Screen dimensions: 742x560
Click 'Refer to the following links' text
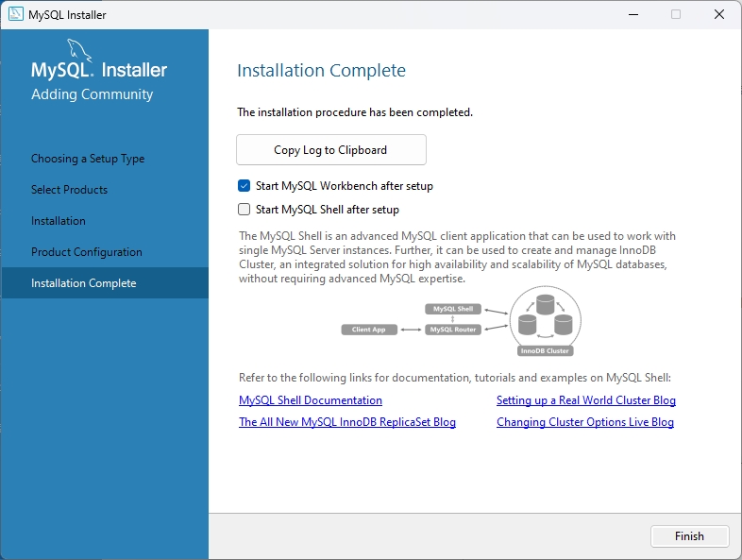tap(455, 378)
